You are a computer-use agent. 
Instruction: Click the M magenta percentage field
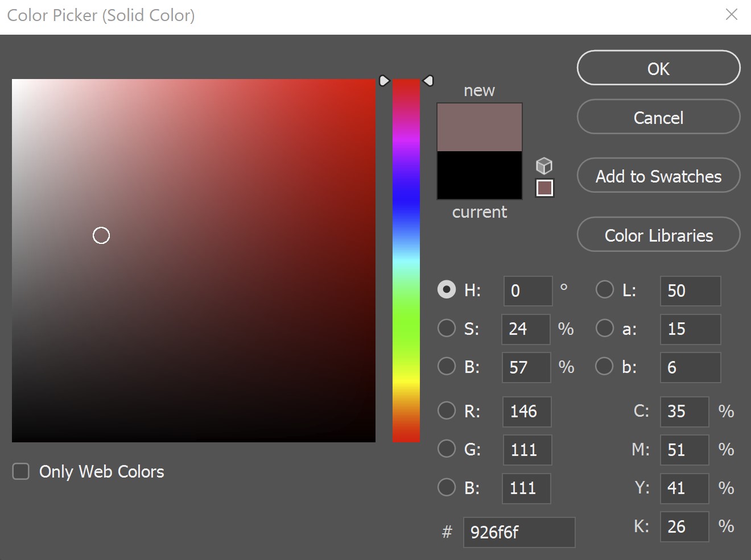684,449
